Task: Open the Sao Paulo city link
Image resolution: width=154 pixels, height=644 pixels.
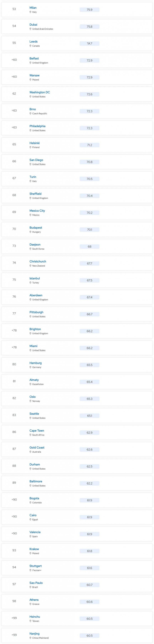Action: pos(36,583)
